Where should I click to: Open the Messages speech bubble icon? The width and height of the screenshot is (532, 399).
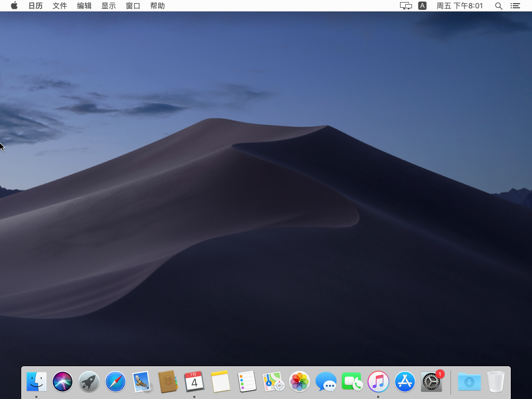coord(326,381)
